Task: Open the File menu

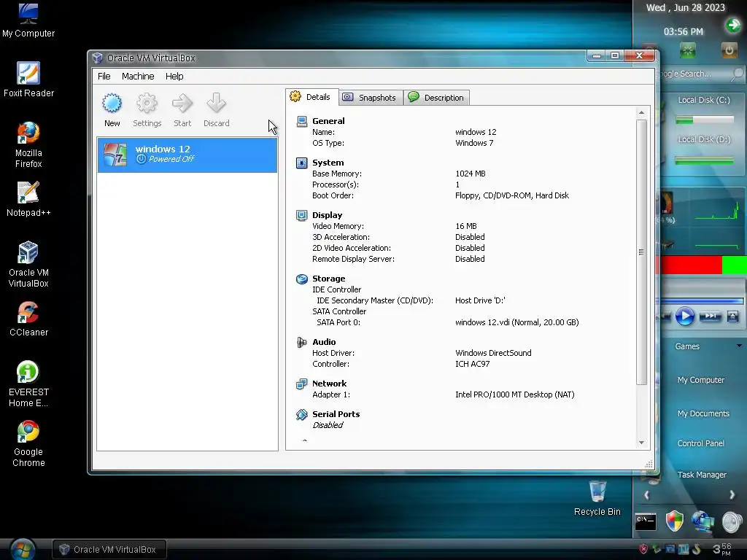Action: click(x=104, y=76)
